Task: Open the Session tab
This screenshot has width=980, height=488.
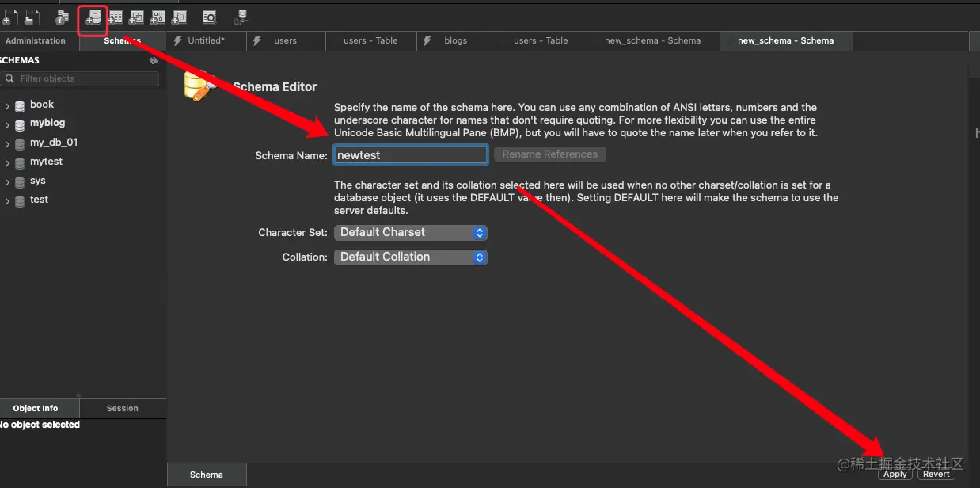Action: [x=123, y=408]
